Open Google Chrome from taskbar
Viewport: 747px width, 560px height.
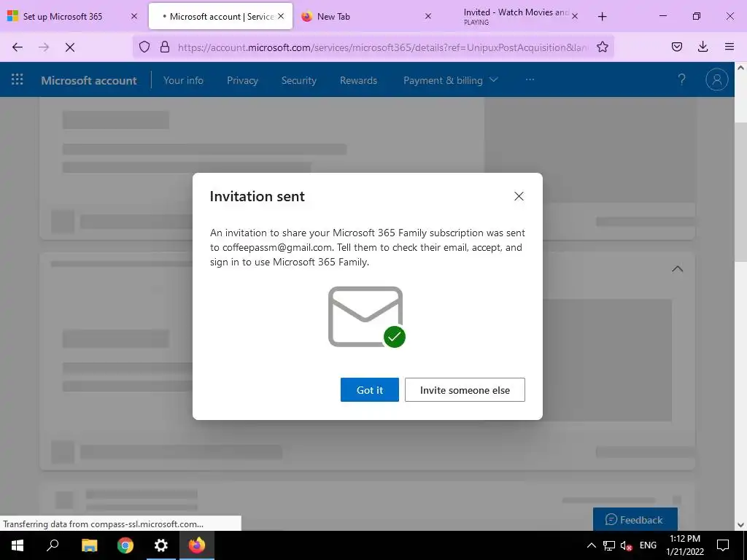[125, 545]
